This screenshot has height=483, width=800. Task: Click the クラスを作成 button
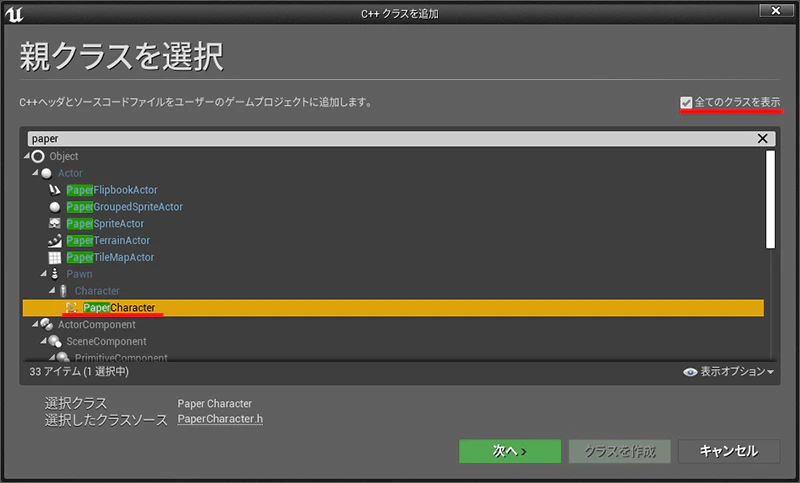point(619,451)
